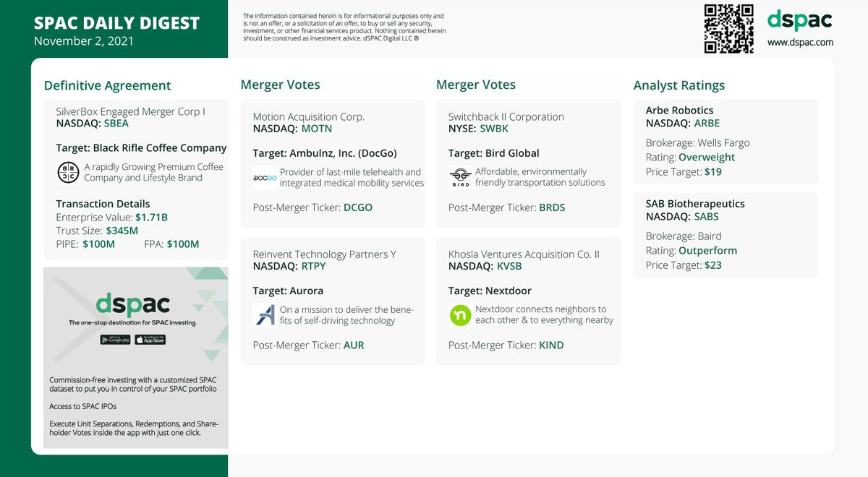Click the Merger Votes heading above Switchback II
Screen dimensions: 868x477
[476, 85]
